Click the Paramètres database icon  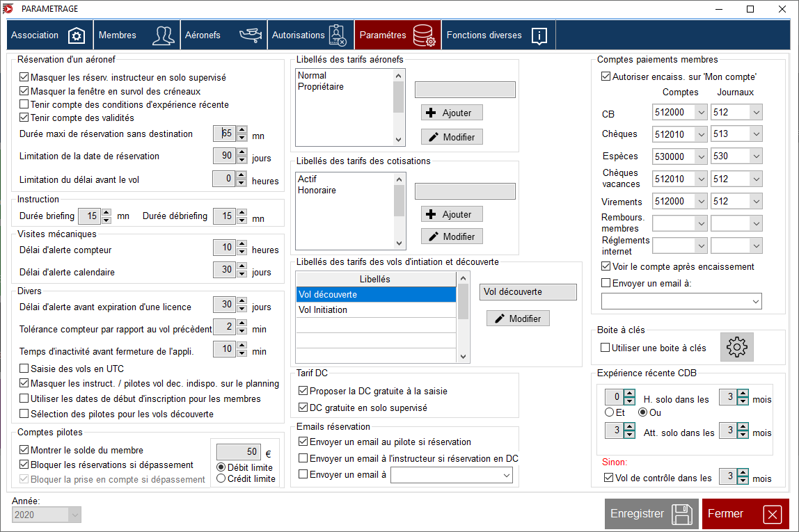[x=424, y=35]
